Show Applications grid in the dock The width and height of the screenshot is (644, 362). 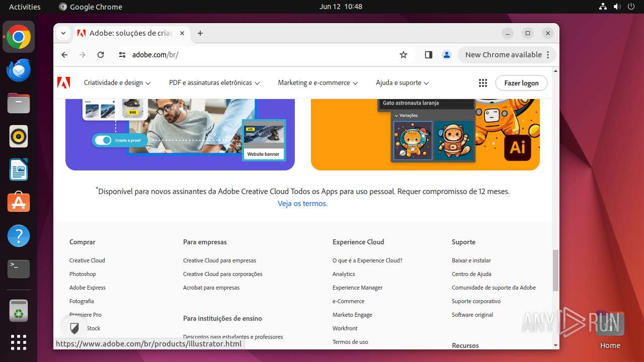point(19,342)
